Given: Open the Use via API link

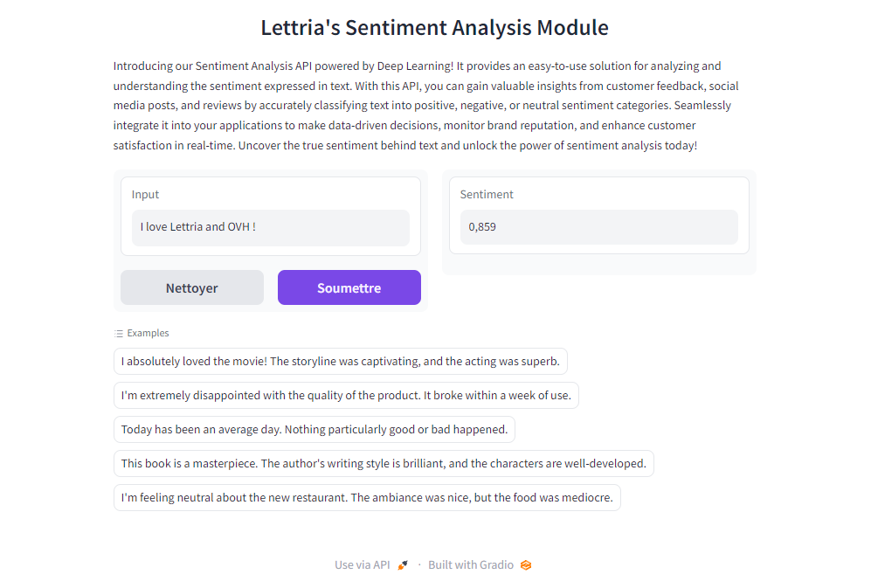Looking at the screenshot, I should pyautogui.click(x=362, y=564).
